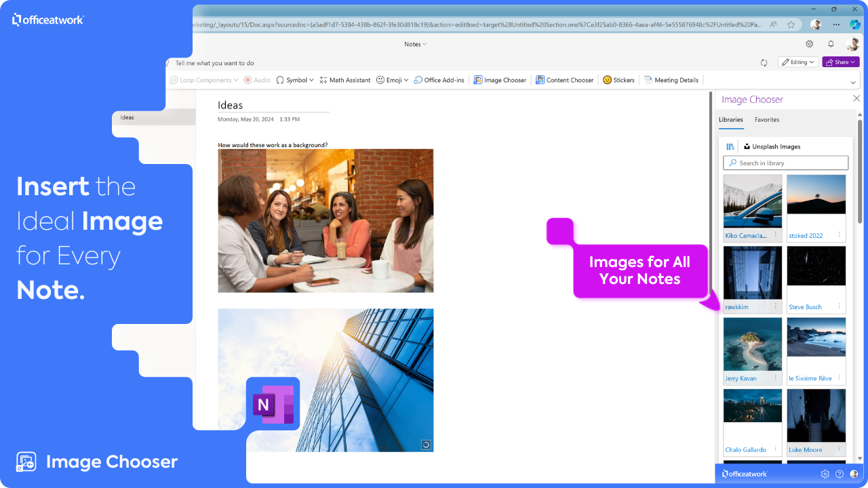
Task: Open the Notes notebook dropdown
Action: 415,44
